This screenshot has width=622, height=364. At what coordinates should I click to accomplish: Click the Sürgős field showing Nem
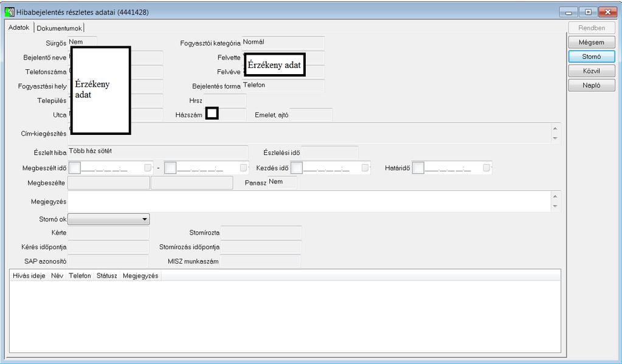(82, 43)
